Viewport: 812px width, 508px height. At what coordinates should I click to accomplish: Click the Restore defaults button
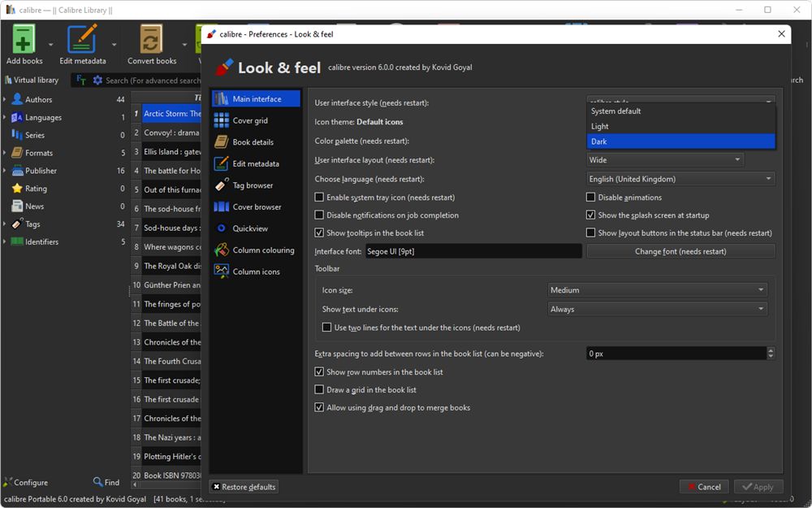[x=244, y=487]
